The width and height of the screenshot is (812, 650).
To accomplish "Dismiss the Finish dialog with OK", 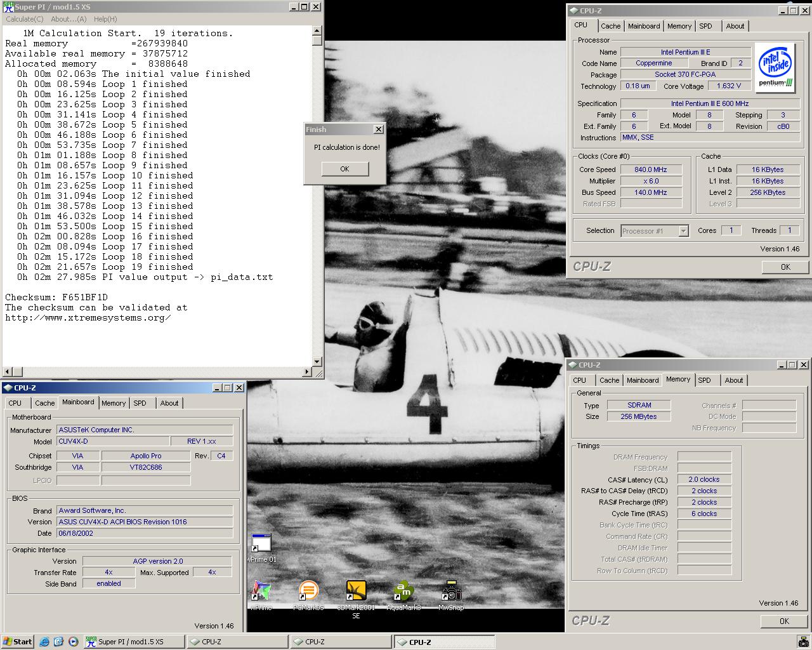I will (344, 169).
